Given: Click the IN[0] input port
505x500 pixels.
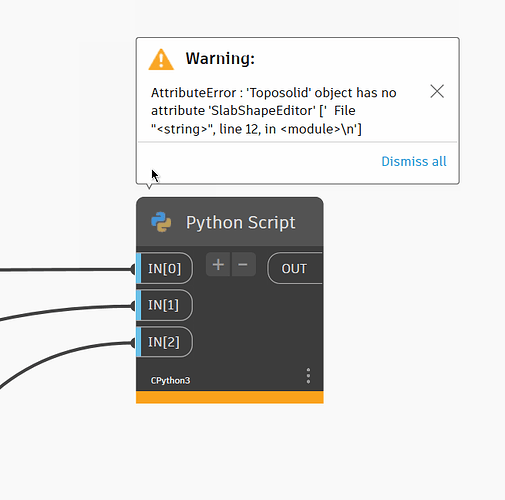Looking at the screenshot, I should pos(164,268).
